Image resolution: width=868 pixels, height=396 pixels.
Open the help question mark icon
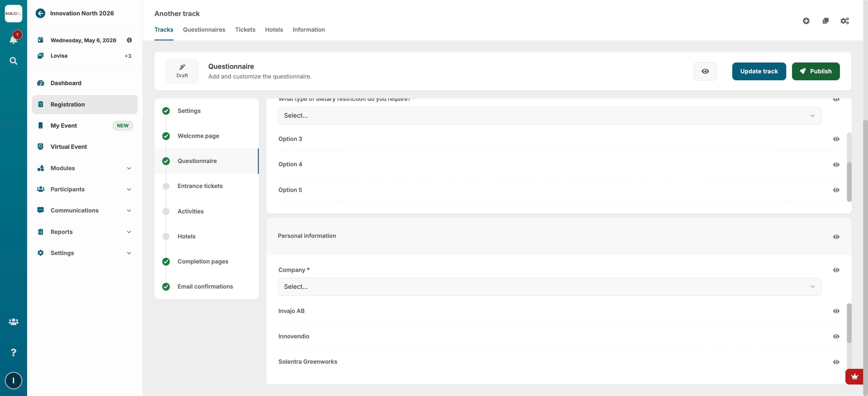point(13,352)
